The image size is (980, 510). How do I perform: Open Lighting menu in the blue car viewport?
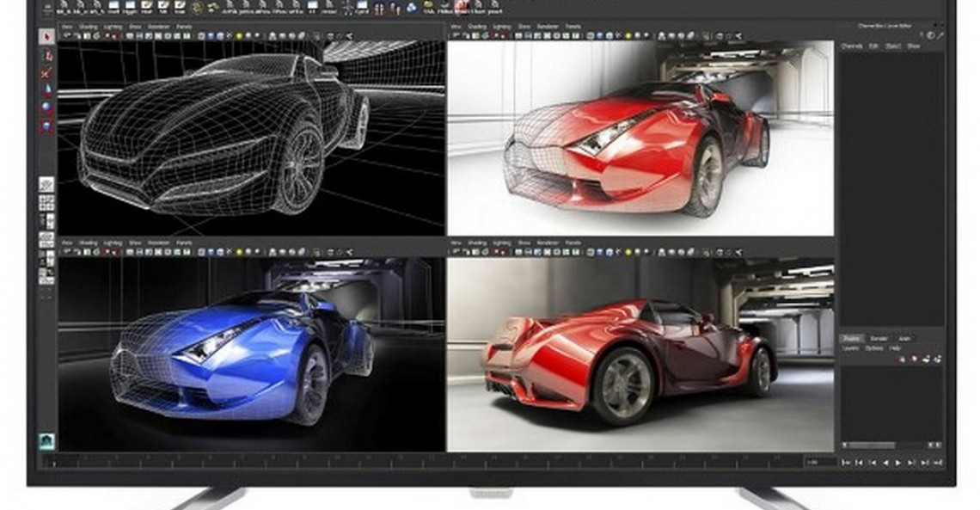click(112, 243)
